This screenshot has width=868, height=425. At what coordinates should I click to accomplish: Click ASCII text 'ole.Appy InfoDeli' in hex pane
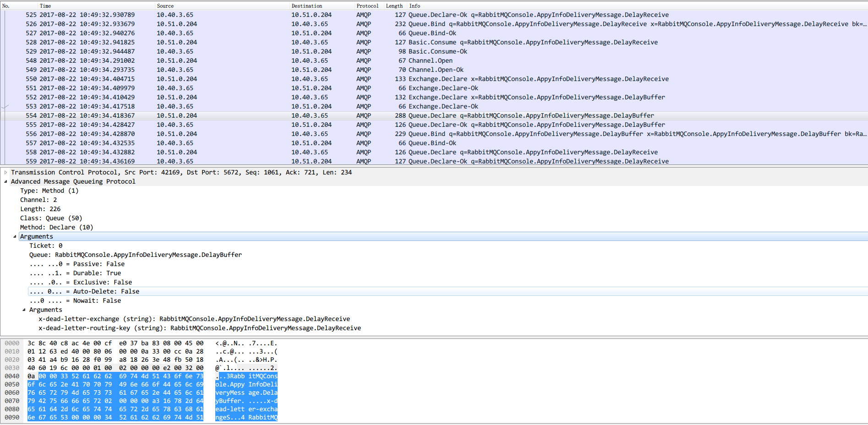(x=246, y=385)
